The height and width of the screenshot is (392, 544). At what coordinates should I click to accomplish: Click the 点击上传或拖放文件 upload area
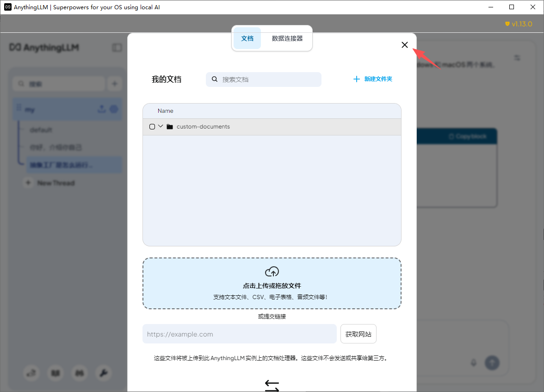(x=272, y=283)
